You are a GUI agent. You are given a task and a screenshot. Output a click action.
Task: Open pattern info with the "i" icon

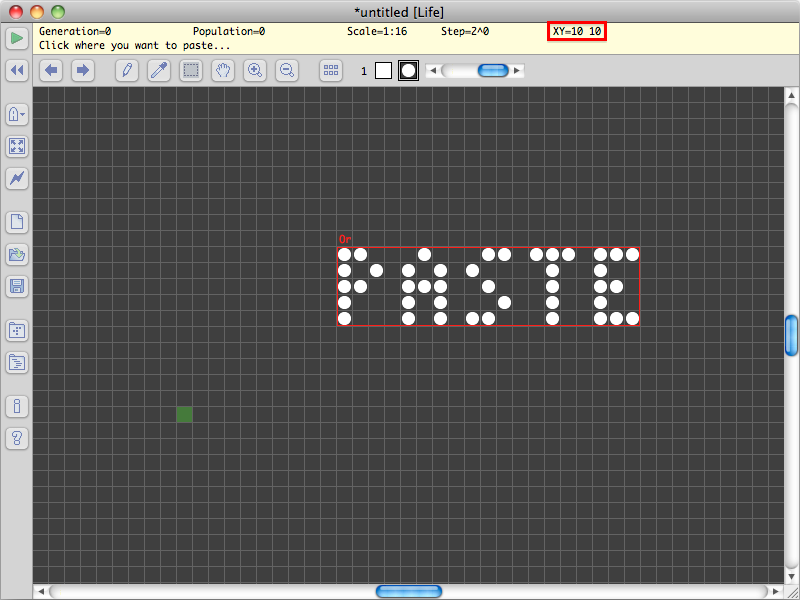pyautogui.click(x=17, y=406)
